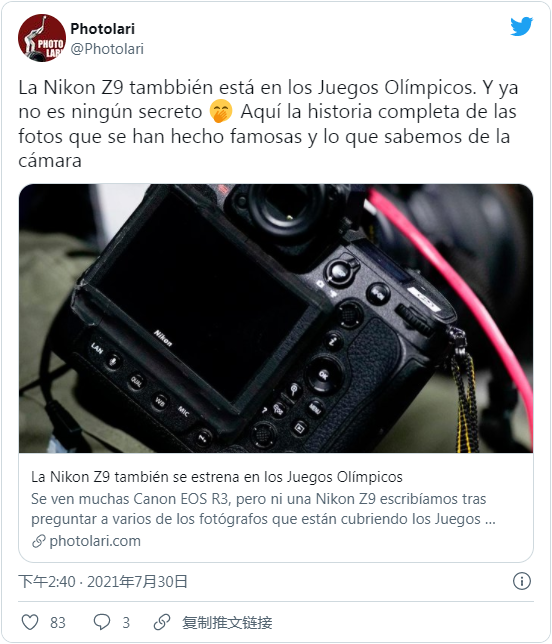Screen dimensions: 552x644
Task: Open replies via speech bubble icon
Action: point(101,622)
